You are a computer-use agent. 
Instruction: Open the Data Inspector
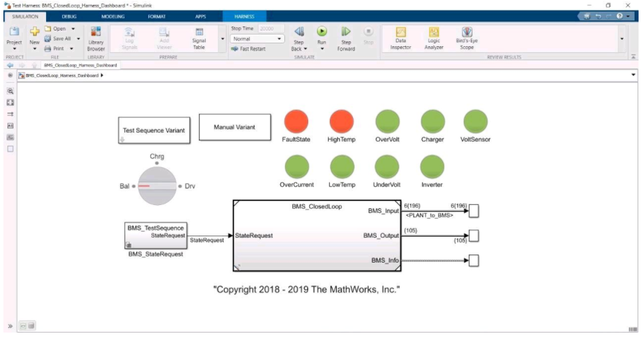pos(400,39)
